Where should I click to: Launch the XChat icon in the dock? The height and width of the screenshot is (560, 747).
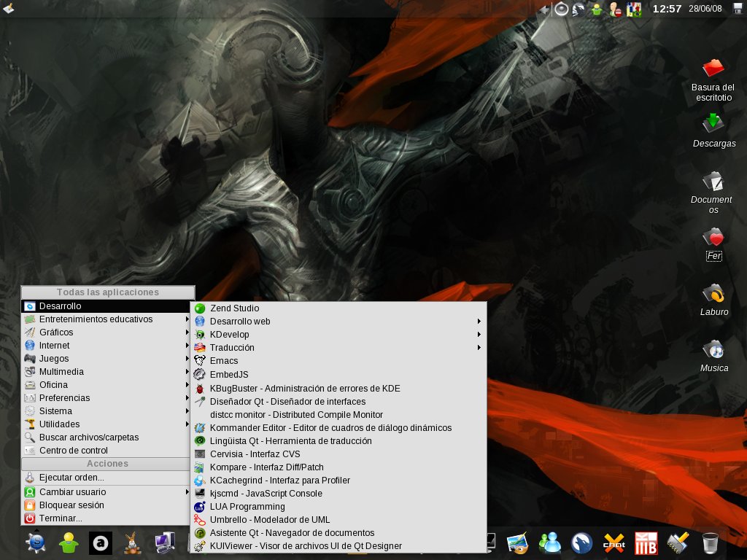[x=614, y=542]
